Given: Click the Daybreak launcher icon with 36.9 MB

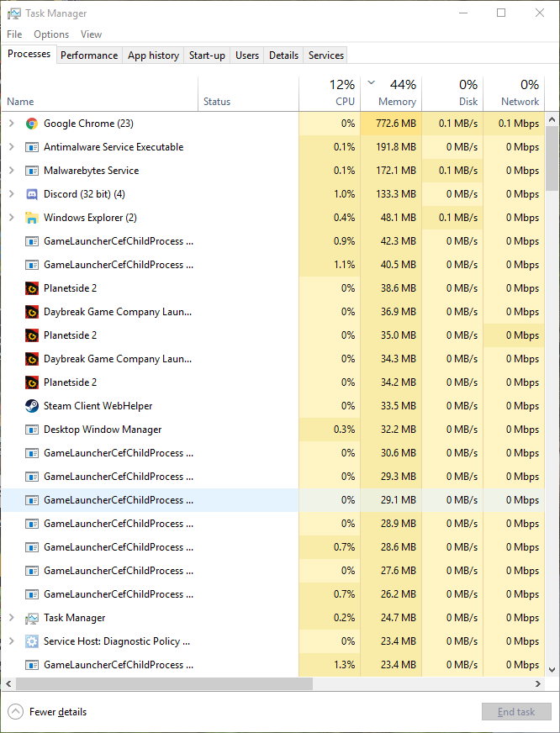Looking at the screenshot, I should pyautogui.click(x=32, y=312).
